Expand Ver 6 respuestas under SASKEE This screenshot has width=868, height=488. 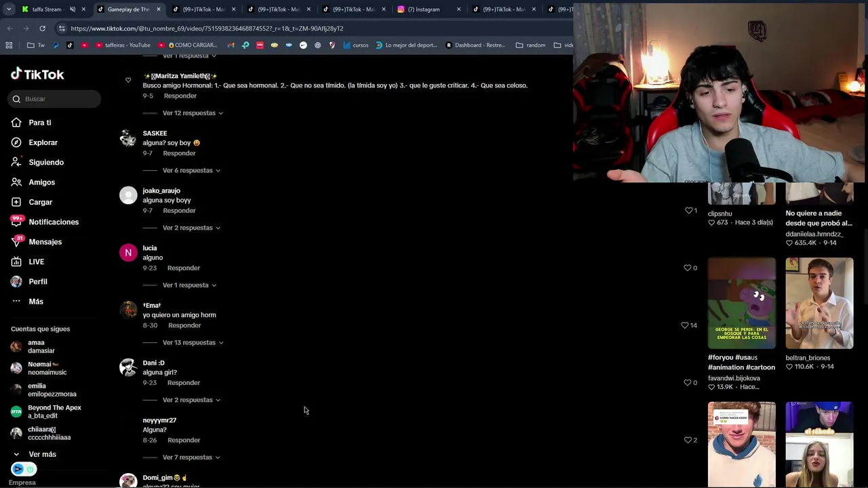point(191,170)
